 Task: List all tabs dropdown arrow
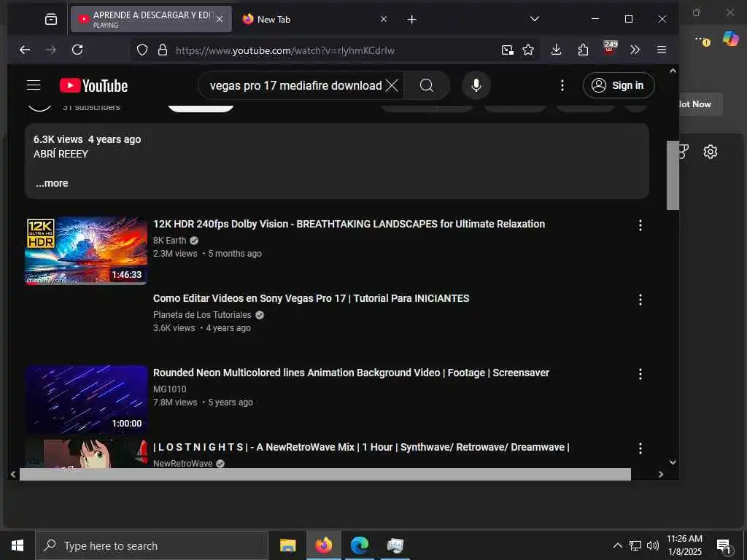(x=535, y=19)
